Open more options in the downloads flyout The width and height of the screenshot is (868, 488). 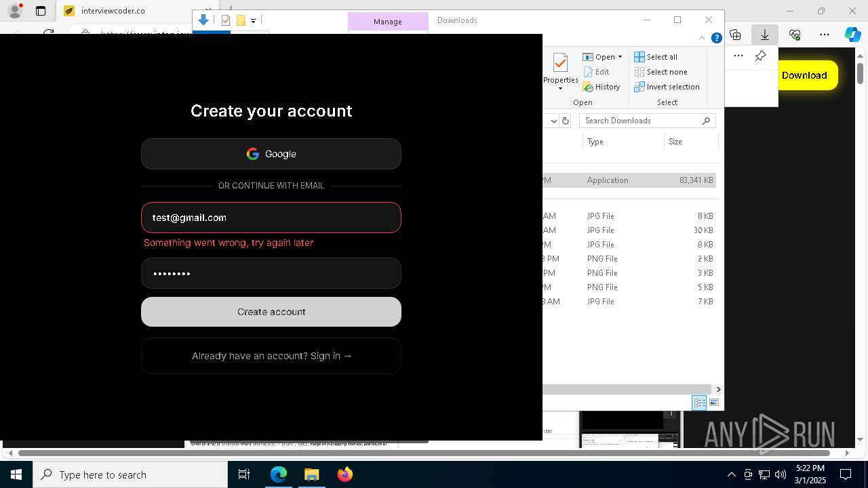(738, 56)
